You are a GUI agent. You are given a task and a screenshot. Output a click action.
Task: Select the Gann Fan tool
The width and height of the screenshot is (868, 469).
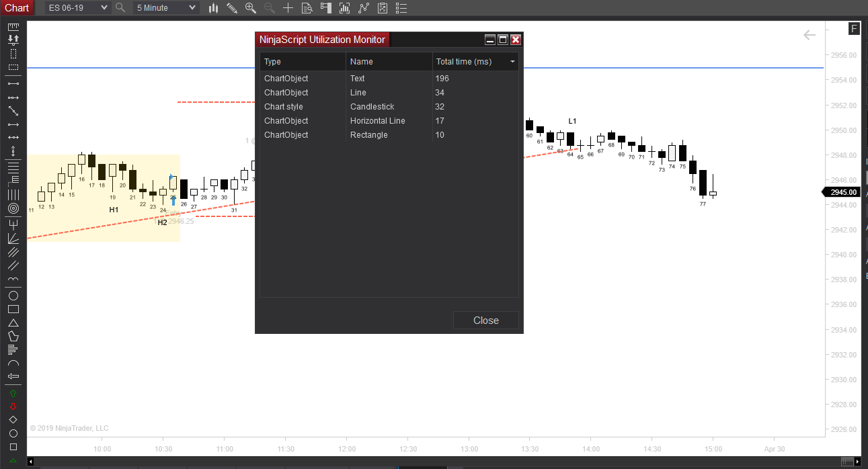[13, 238]
